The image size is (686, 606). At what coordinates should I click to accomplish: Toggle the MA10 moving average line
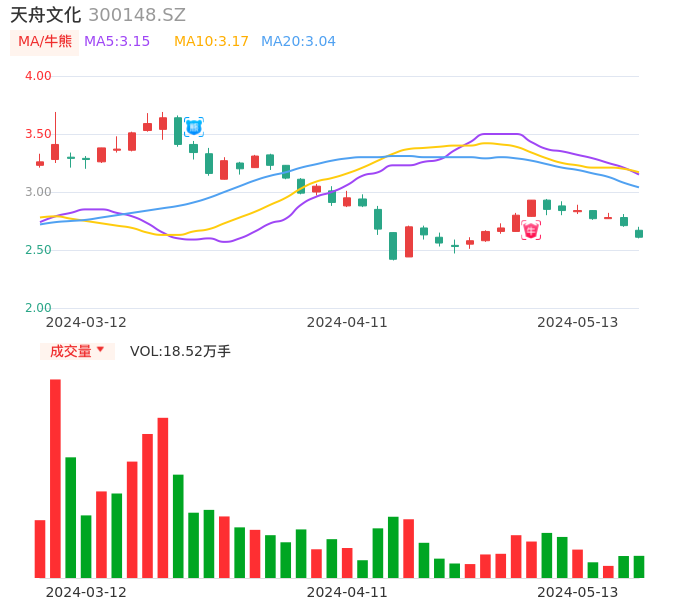coord(211,41)
